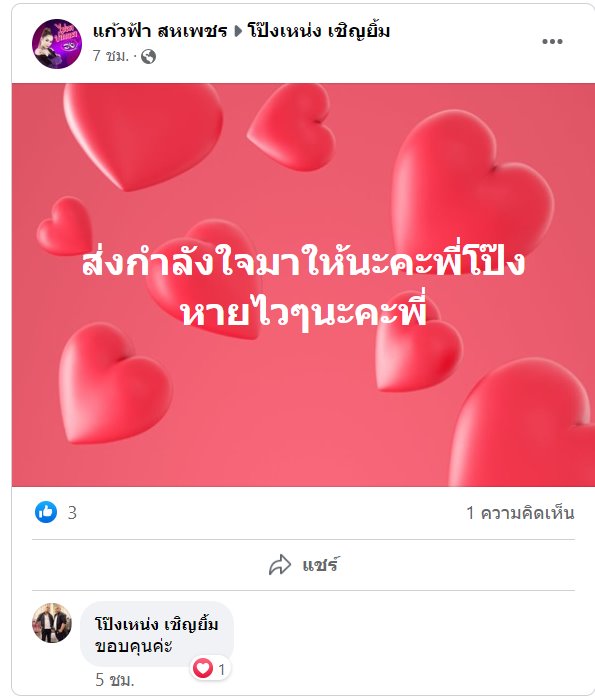Click the ส่งกำลังใจมาให้นะคะพี่โป๊ง text in the image
The width and height of the screenshot is (595, 697).
[x=303, y=263]
